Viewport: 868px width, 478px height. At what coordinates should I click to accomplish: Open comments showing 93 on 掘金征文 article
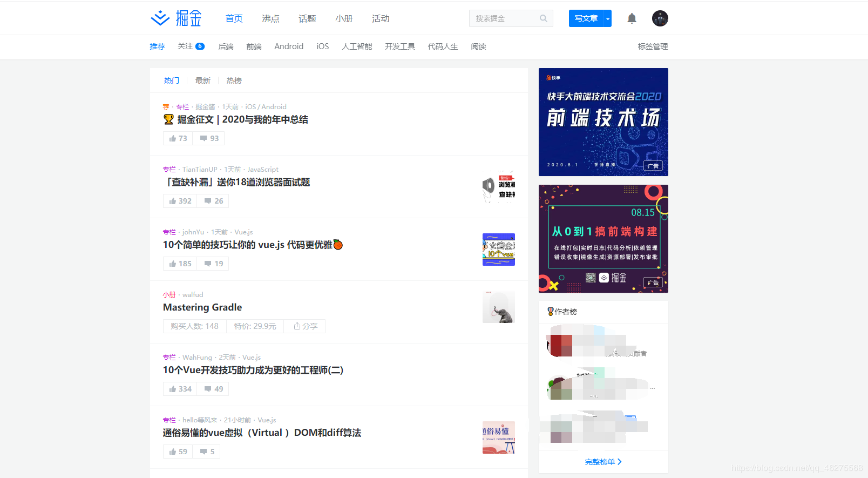(209, 138)
